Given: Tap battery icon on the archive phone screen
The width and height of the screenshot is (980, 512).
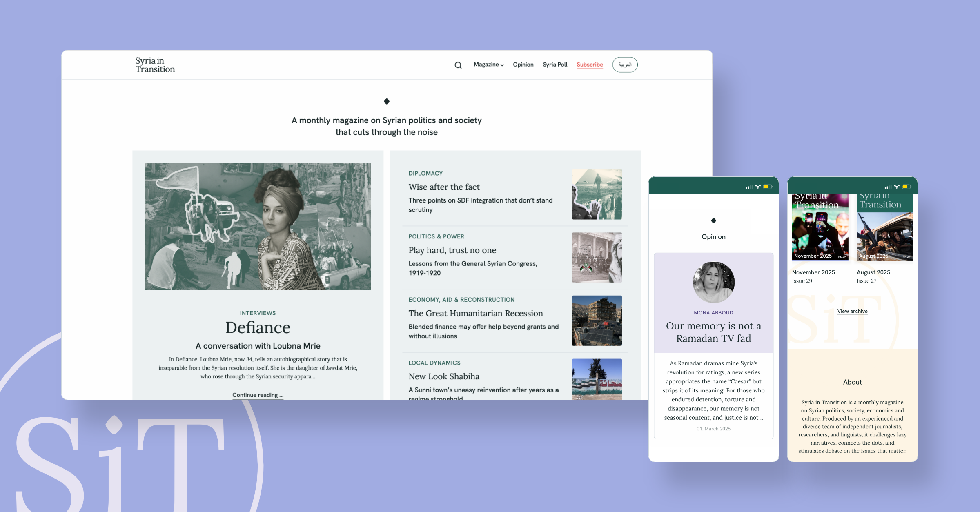Looking at the screenshot, I should coord(906,187).
